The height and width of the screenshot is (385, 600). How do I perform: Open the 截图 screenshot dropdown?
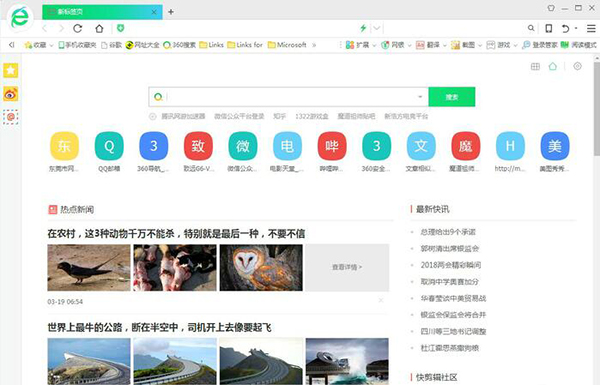(x=466, y=45)
